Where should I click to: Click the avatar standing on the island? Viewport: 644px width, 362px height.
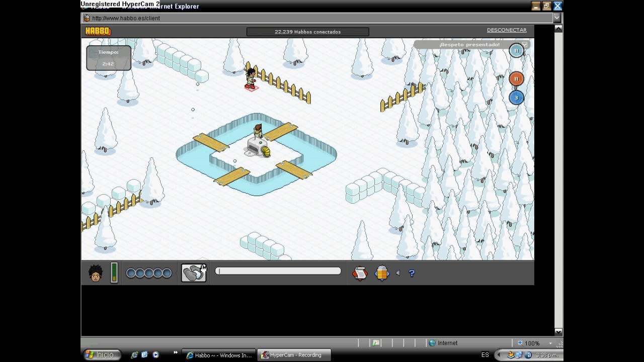(x=258, y=132)
